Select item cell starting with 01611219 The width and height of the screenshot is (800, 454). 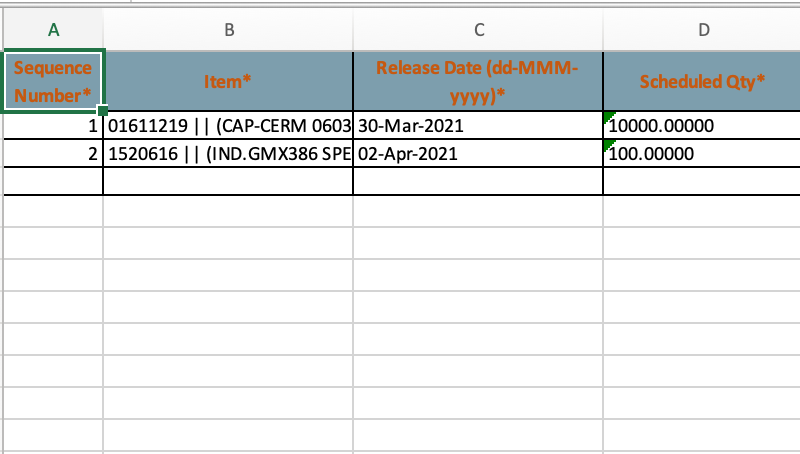point(229,126)
